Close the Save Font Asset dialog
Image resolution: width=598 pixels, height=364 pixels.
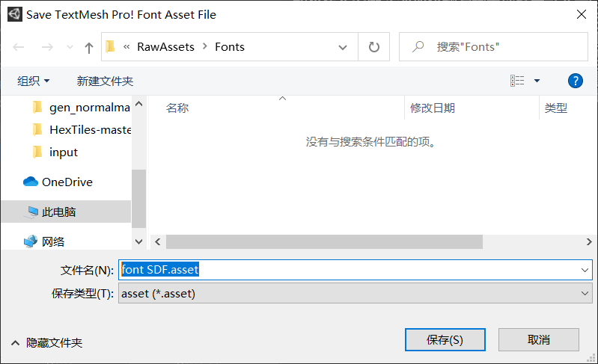point(582,14)
